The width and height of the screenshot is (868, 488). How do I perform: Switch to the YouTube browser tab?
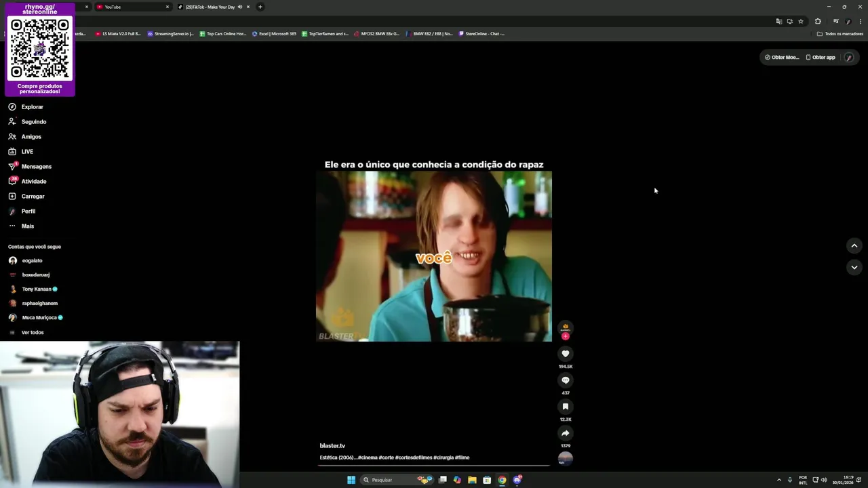click(x=129, y=7)
